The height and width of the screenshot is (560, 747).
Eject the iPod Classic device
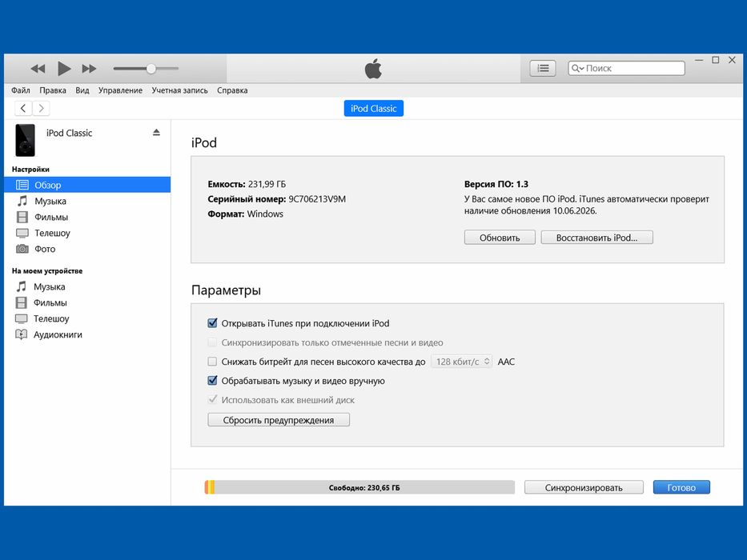156,132
